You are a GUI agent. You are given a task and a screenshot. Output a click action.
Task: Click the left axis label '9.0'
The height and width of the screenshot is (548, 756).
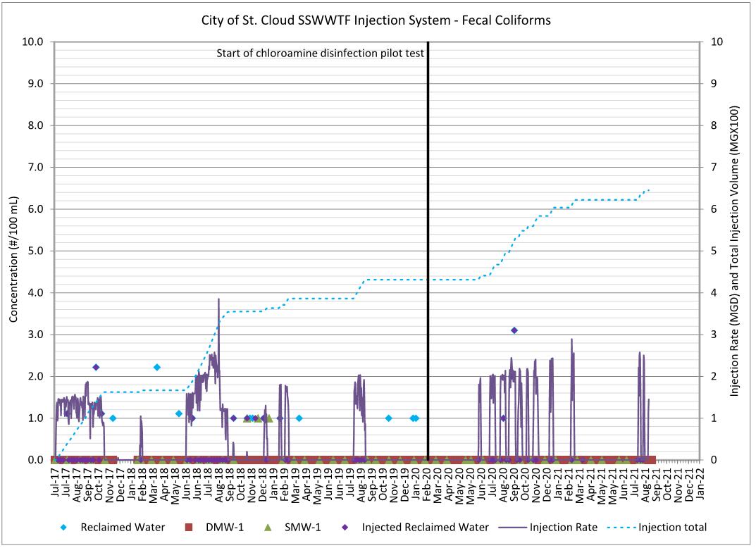coord(35,84)
